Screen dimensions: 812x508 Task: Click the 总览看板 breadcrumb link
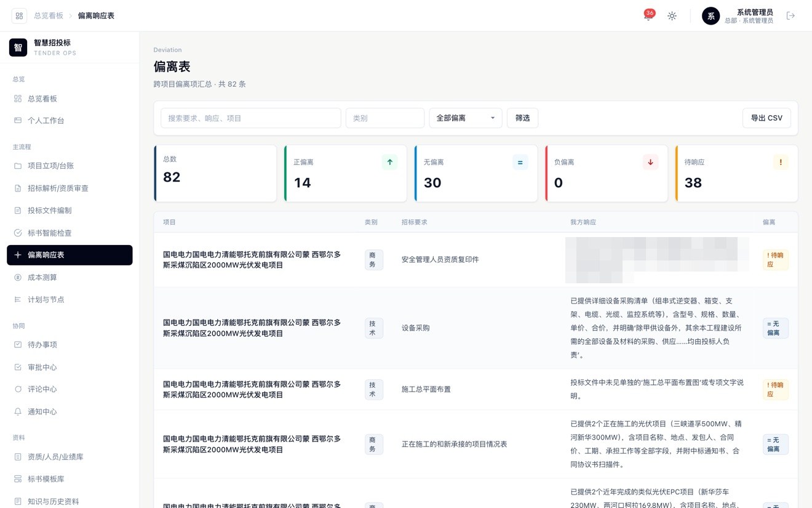click(x=49, y=16)
